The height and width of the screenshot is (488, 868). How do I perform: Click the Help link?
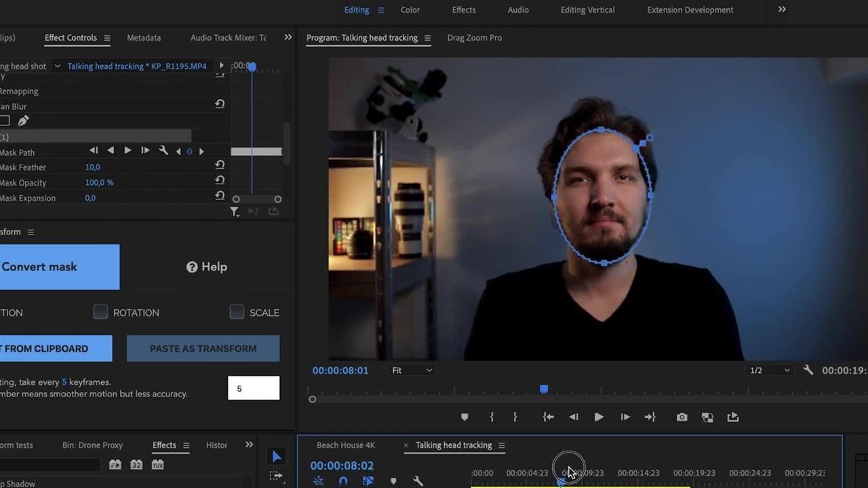[x=207, y=266]
